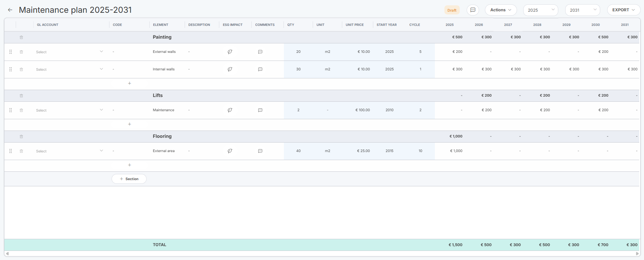Delete the Maintenance row
Image resolution: width=644 pixels, height=260 pixels.
click(x=21, y=110)
